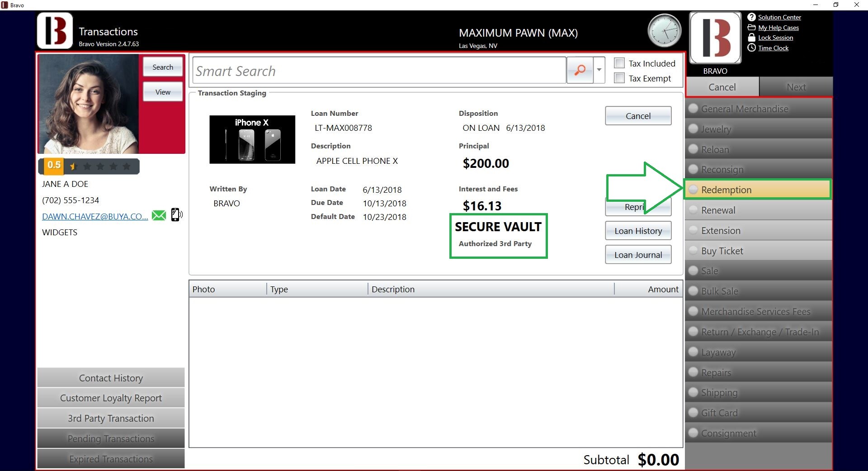Click the Lock Session link
868x471 pixels.
coord(775,38)
